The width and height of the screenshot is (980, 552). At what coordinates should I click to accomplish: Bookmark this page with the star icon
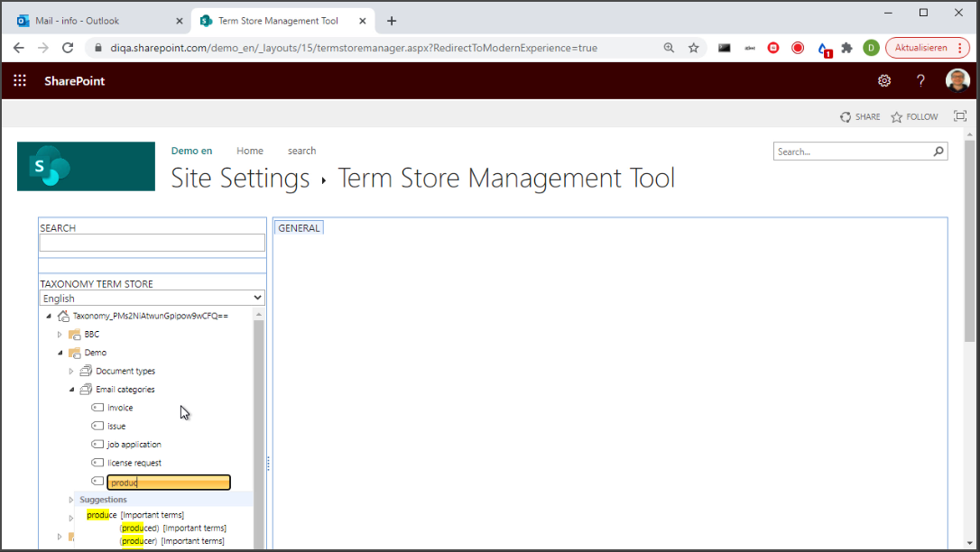[694, 48]
